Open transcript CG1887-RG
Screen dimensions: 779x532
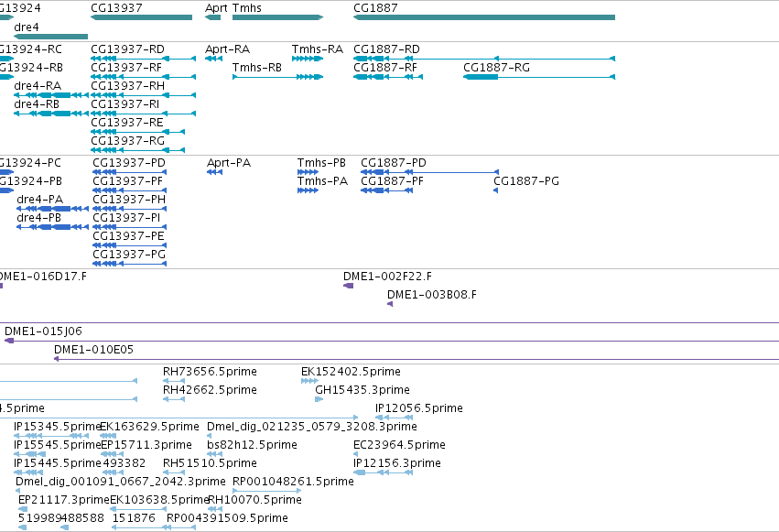pyautogui.click(x=539, y=77)
